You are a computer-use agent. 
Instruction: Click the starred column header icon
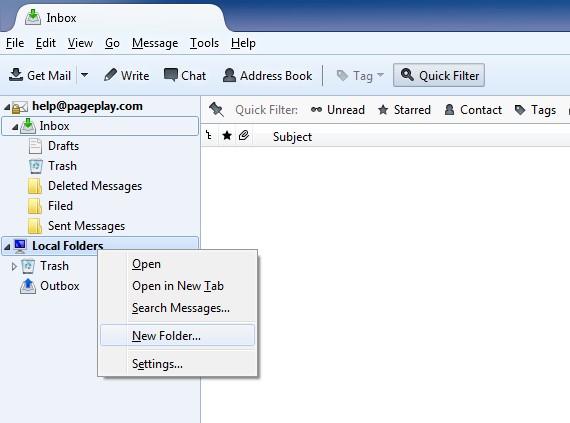pyautogui.click(x=227, y=136)
